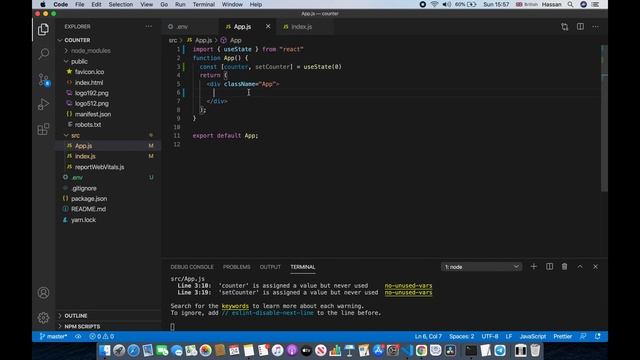640x360 pixels.
Task: Expand the OUTLINE section
Action: point(76,316)
